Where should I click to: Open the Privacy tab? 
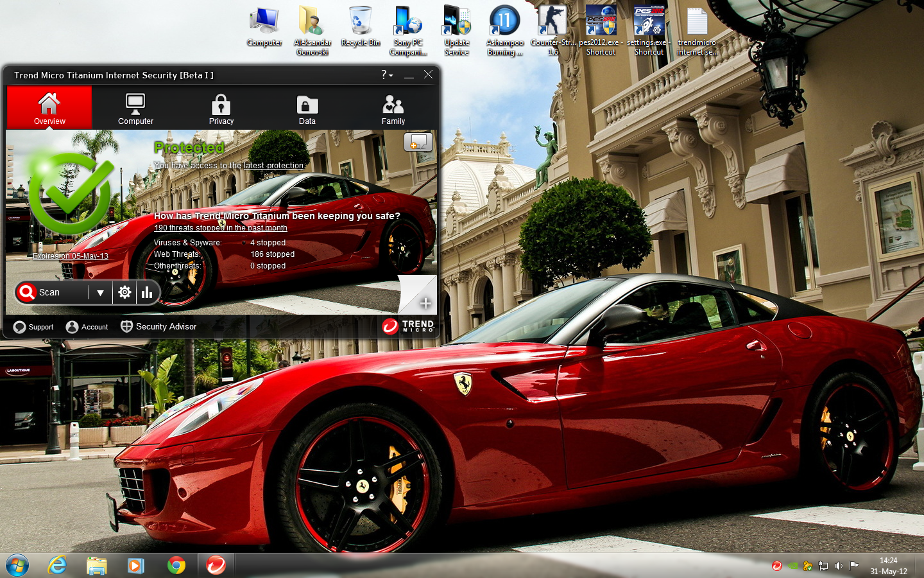pyautogui.click(x=221, y=108)
